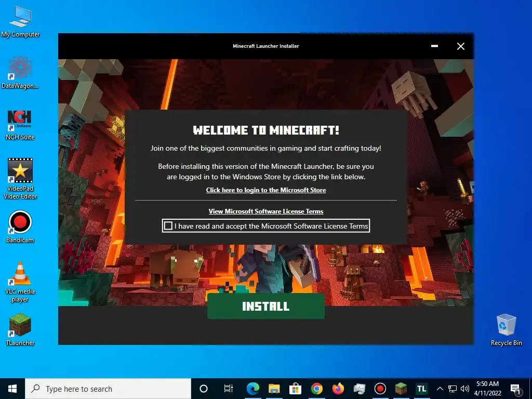This screenshot has width=532, height=399.
Task: Open the Windows Start menu
Action: (x=12, y=389)
